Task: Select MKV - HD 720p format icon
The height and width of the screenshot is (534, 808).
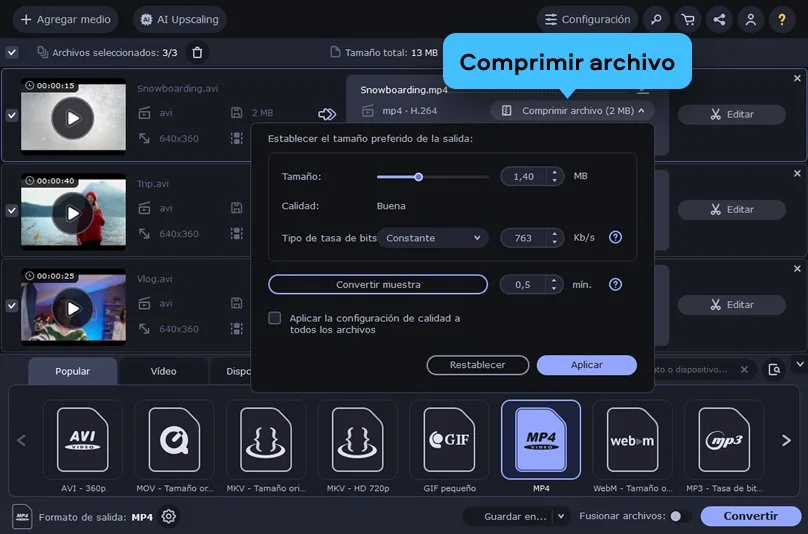Action: 358,440
